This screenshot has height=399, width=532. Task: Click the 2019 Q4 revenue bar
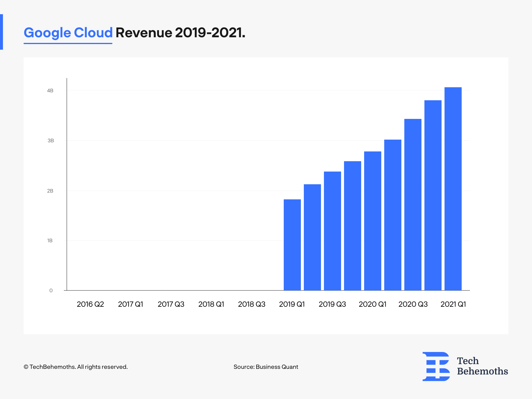tap(353, 226)
